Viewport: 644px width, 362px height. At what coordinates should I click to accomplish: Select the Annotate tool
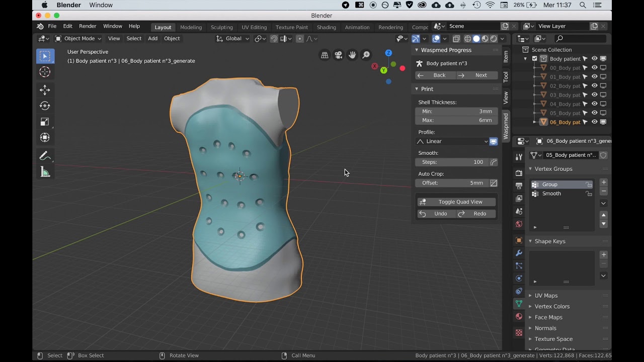point(45,156)
